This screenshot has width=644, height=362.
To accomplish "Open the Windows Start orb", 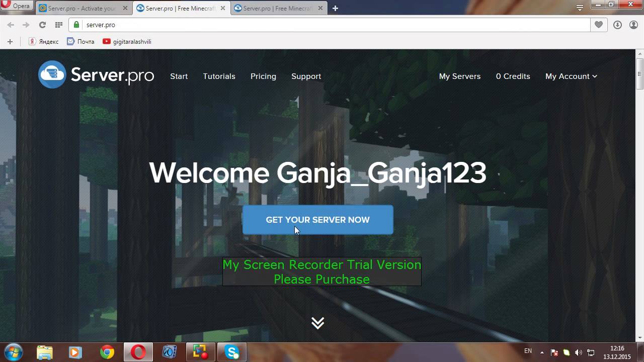I will 13,352.
